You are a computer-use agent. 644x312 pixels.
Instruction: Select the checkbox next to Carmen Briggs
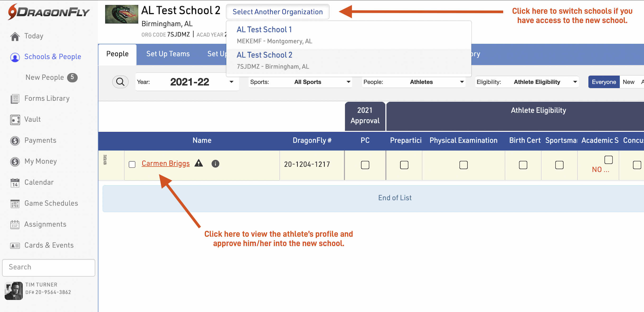pyautogui.click(x=132, y=164)
